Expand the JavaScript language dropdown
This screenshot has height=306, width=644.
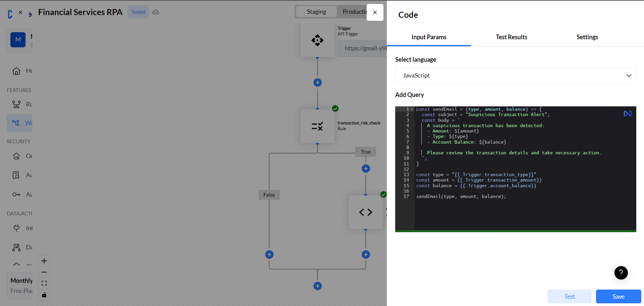point(515,75)
